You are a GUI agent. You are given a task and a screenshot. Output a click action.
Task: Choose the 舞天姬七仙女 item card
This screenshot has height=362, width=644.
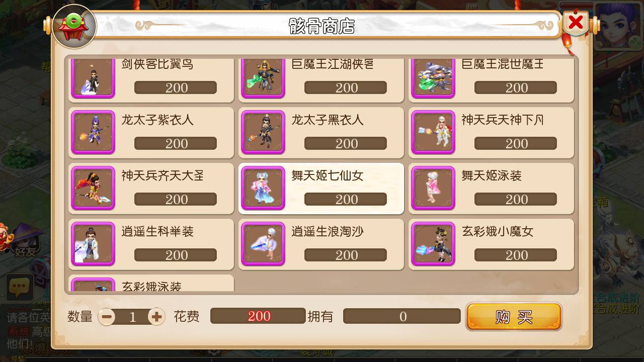coord(321,189)
